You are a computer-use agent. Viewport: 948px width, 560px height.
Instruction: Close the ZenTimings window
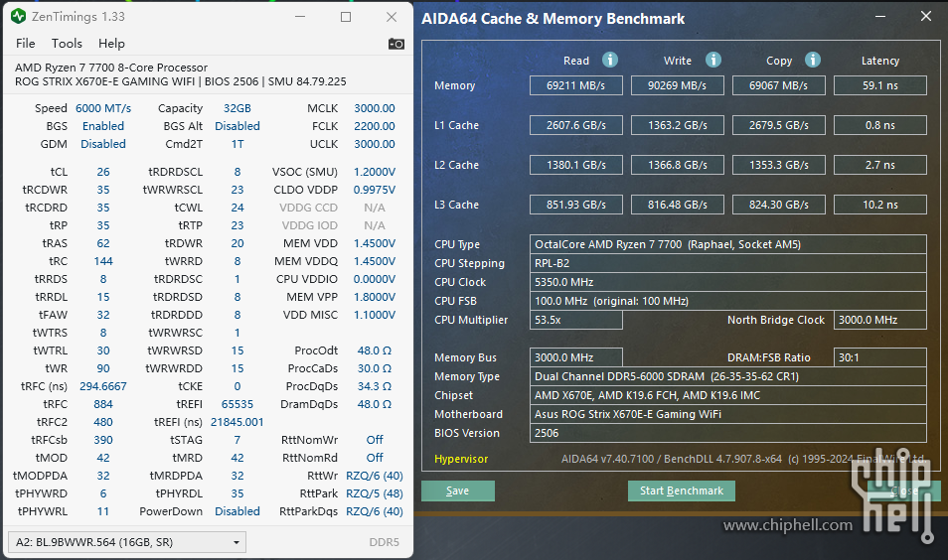tap(392, 16)
